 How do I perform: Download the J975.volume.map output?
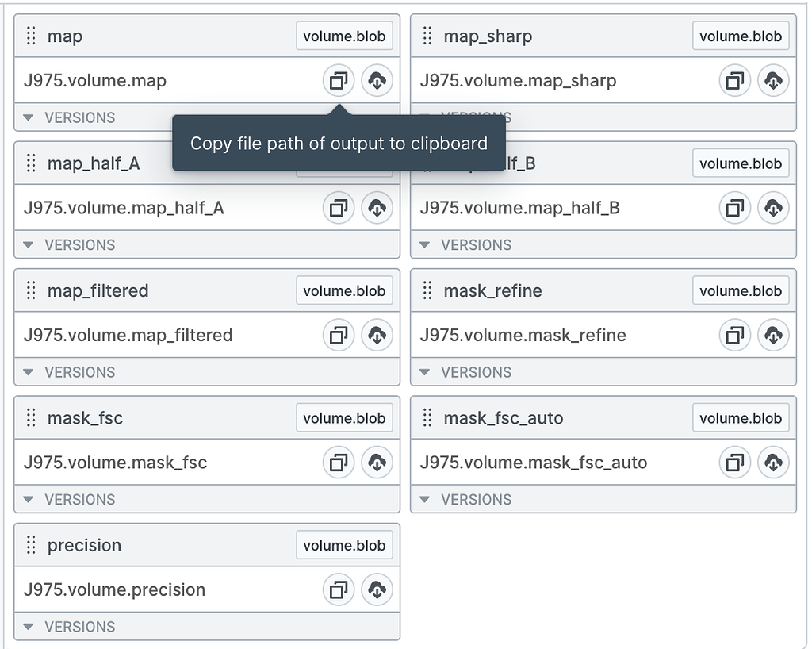[x=377, y=80]
